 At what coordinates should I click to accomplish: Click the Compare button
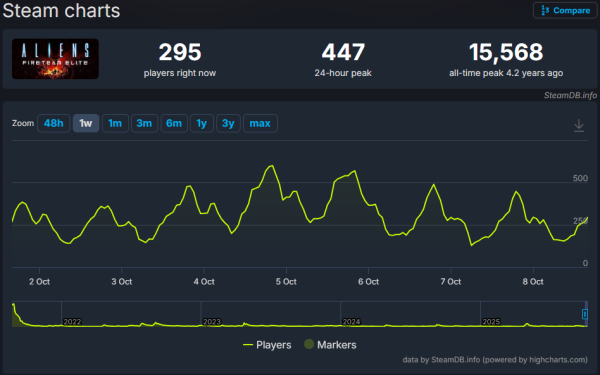pos(565,10)
